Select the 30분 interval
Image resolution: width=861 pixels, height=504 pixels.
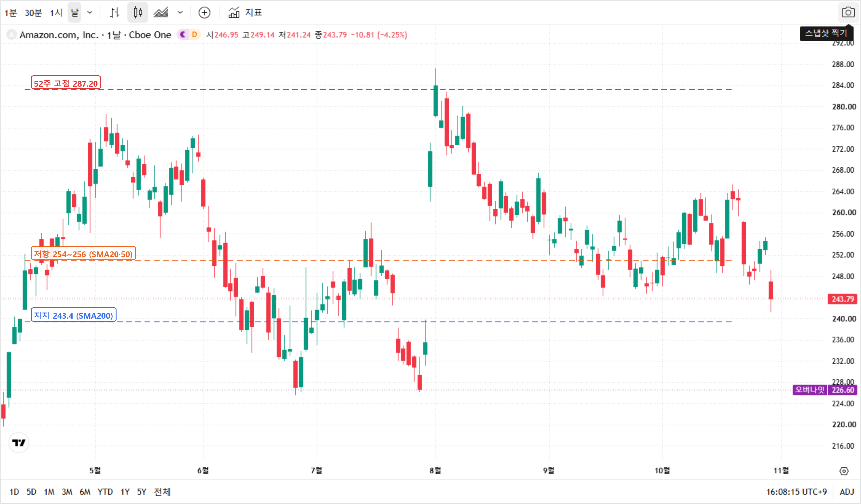tap(33, 13)
